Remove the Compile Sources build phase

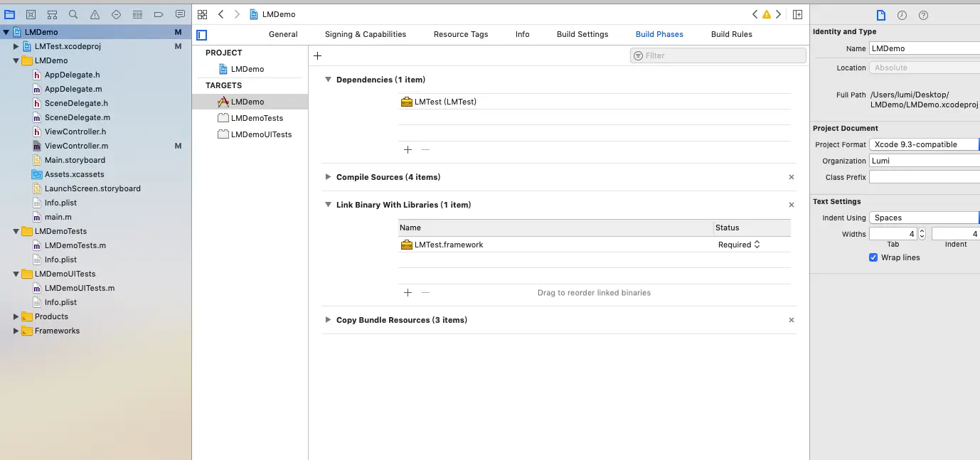coord(792,177)
